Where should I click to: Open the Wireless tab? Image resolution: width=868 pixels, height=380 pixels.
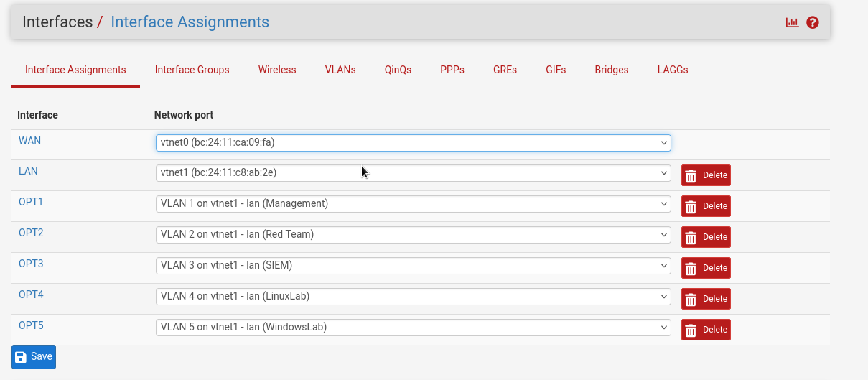277,70
